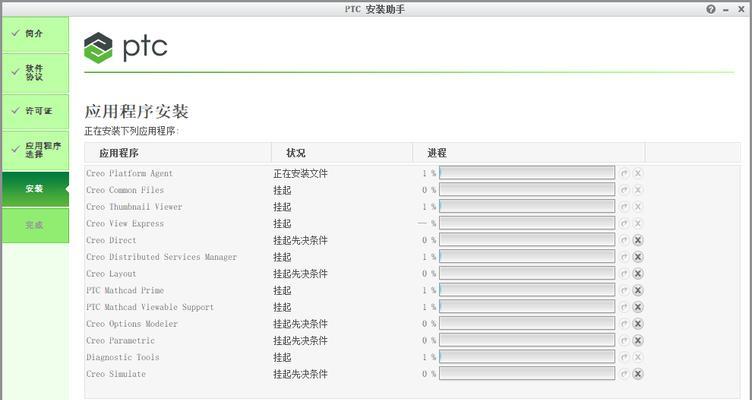Click the retry arrow for Creo Layout

[624, 274]
